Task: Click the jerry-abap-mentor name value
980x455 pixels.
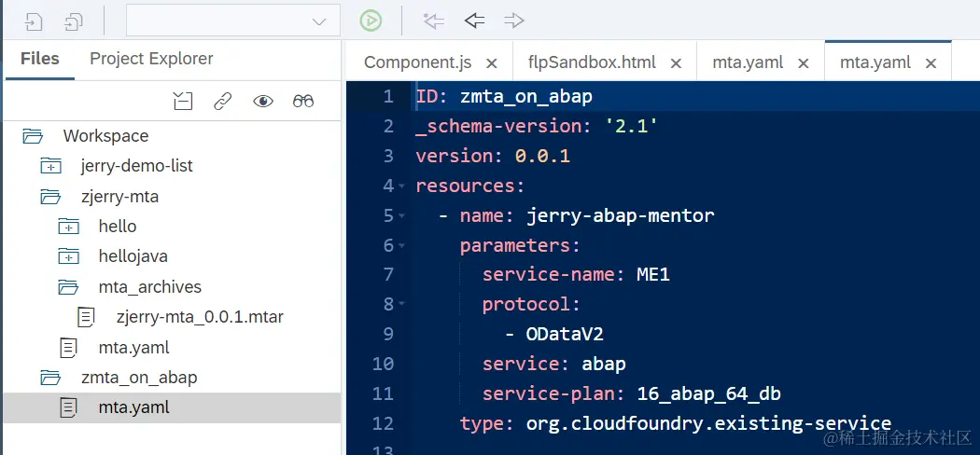Action: (x=620, y=216)
